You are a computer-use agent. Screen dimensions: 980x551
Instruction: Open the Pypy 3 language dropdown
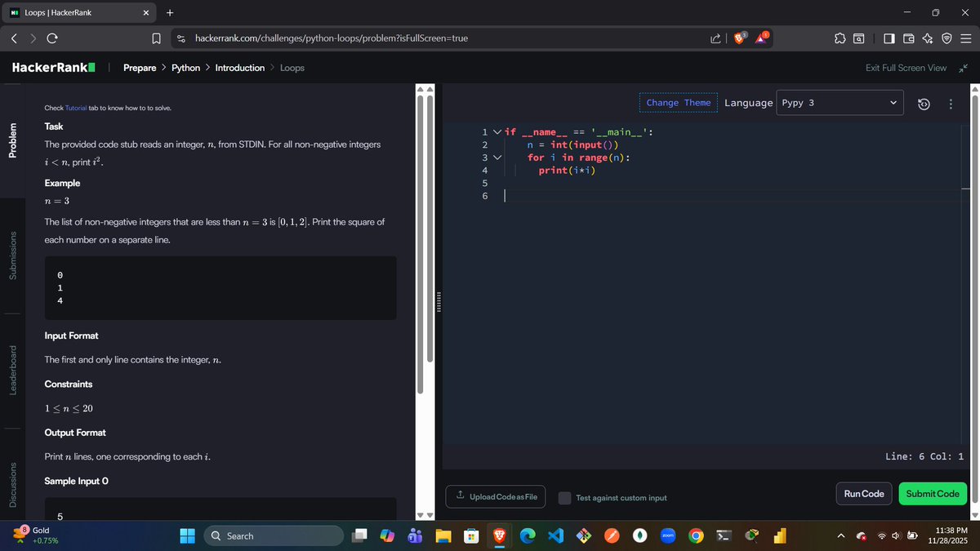click(x=840, y=102)
